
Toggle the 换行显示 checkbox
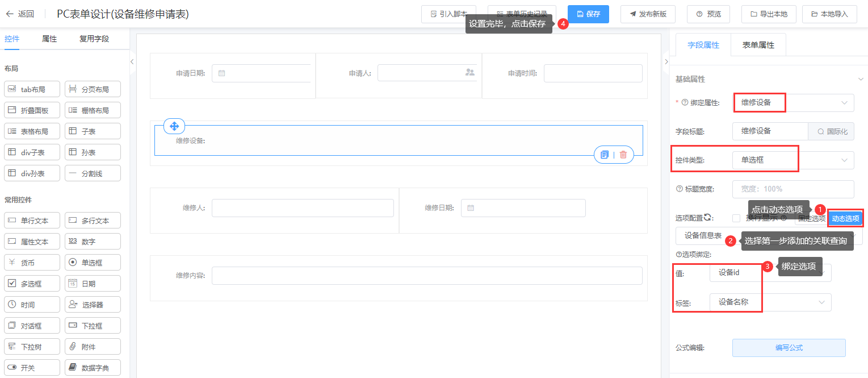coord(736,218)
